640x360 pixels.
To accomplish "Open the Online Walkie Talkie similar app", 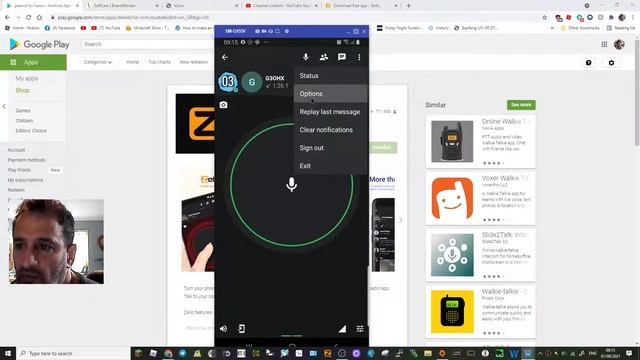I will click(480, 141).
